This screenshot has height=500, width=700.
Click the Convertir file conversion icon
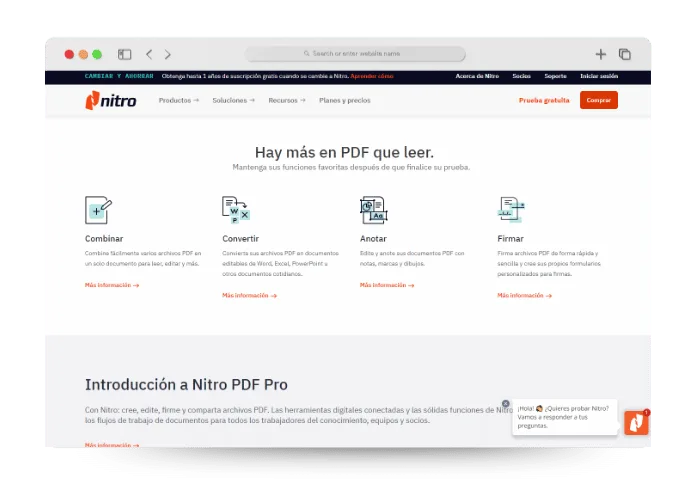[236, 210]
